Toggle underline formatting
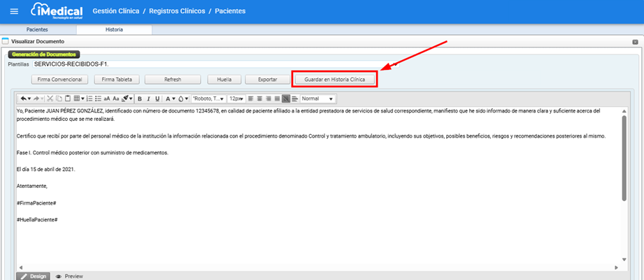The width and height of the screenshot is (644, 280). click(x=157, y=98)
